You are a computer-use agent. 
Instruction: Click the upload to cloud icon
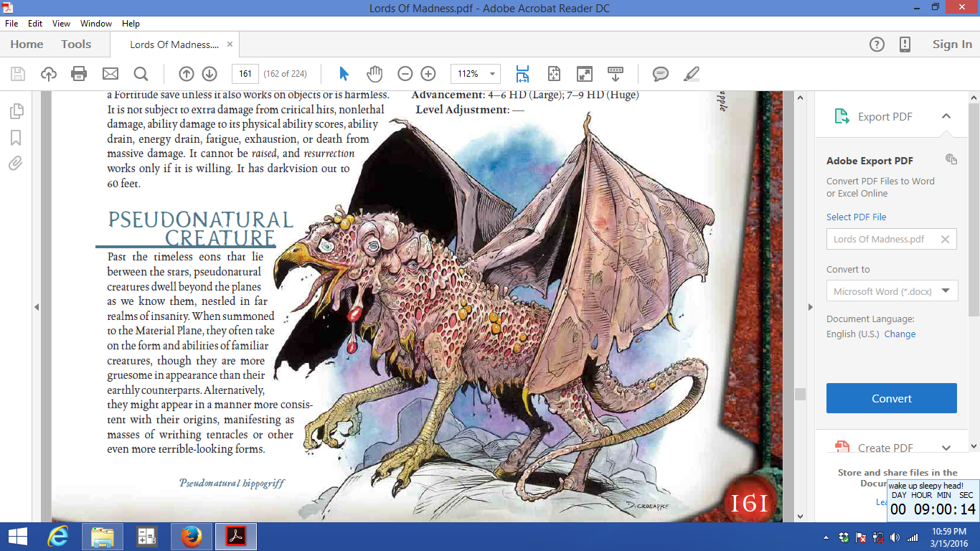pos(48,74)
